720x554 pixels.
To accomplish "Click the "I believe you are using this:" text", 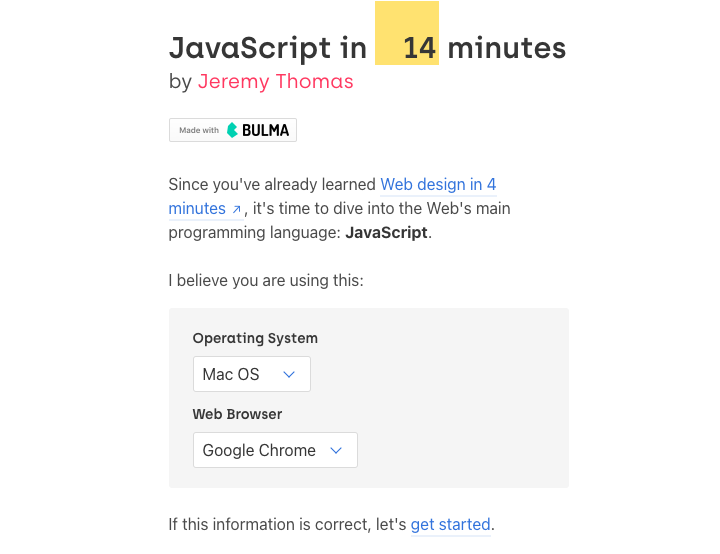I will click(x=266, y=280).
